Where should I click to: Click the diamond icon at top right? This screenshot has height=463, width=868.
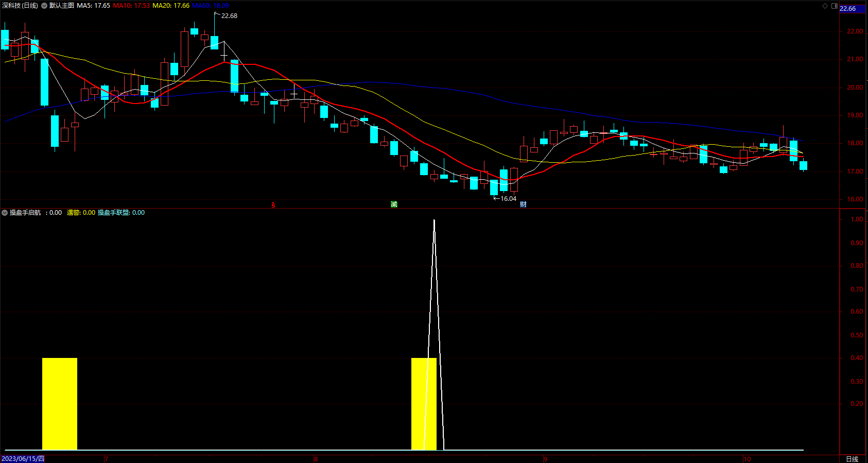click(x=825, y=6)
